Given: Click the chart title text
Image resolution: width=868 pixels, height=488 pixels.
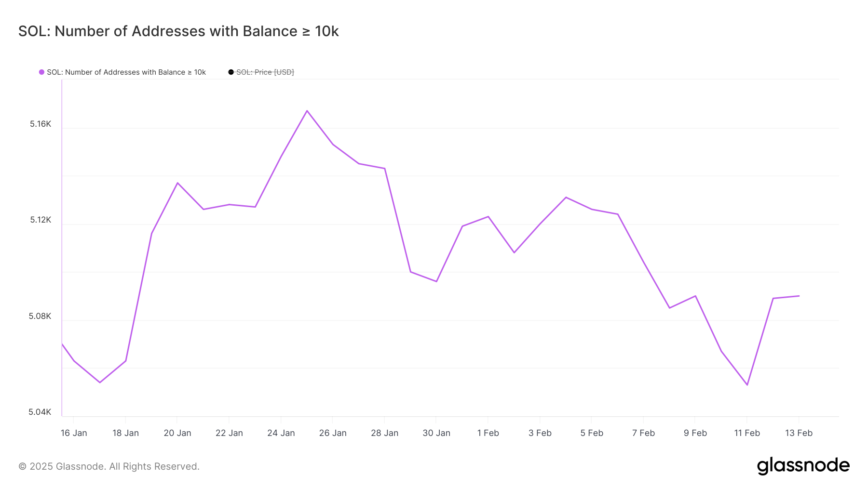Looking at the screenshot, I should 178,31.
